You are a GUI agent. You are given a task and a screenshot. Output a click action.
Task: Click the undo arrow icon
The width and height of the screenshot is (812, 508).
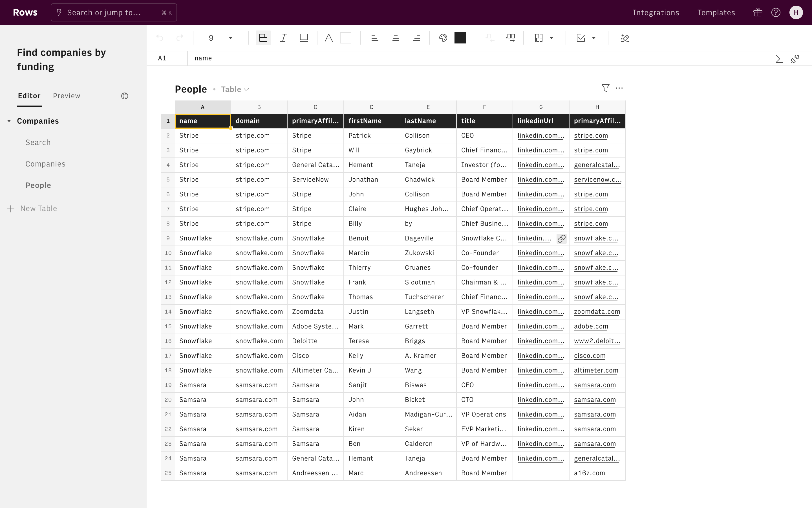pos(160,38)
